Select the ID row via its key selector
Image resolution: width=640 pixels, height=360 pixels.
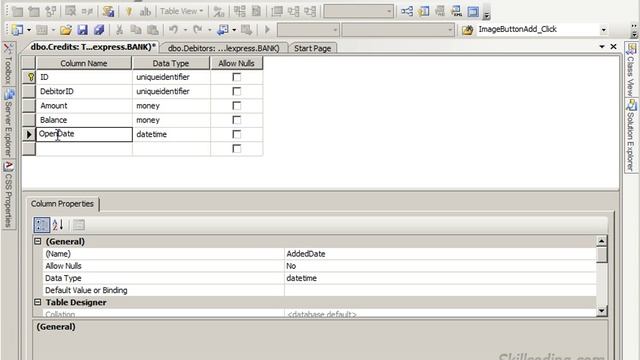pyautogui.click(x=29, y=77)
